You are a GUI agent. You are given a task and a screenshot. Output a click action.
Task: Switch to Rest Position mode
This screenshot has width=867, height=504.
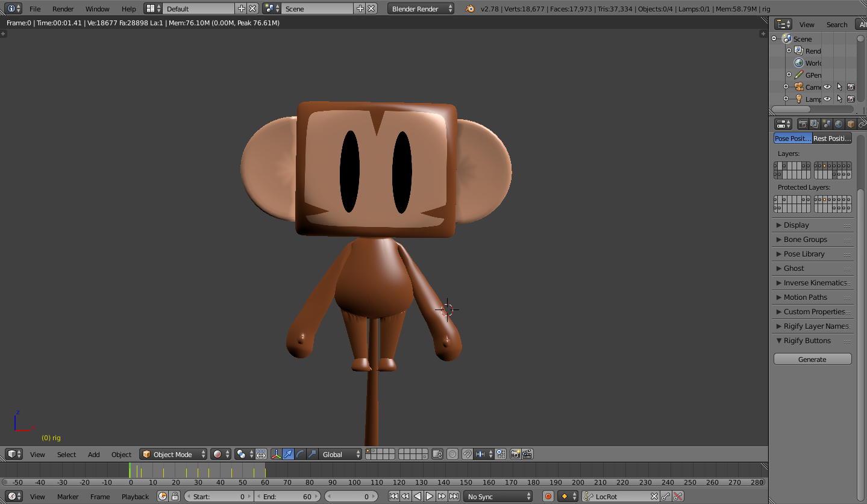click(x=831, y=138)
